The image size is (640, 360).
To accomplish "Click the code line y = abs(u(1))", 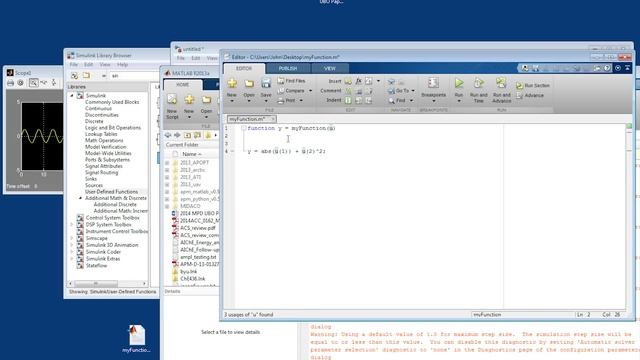I will click(x=287, y=151).
